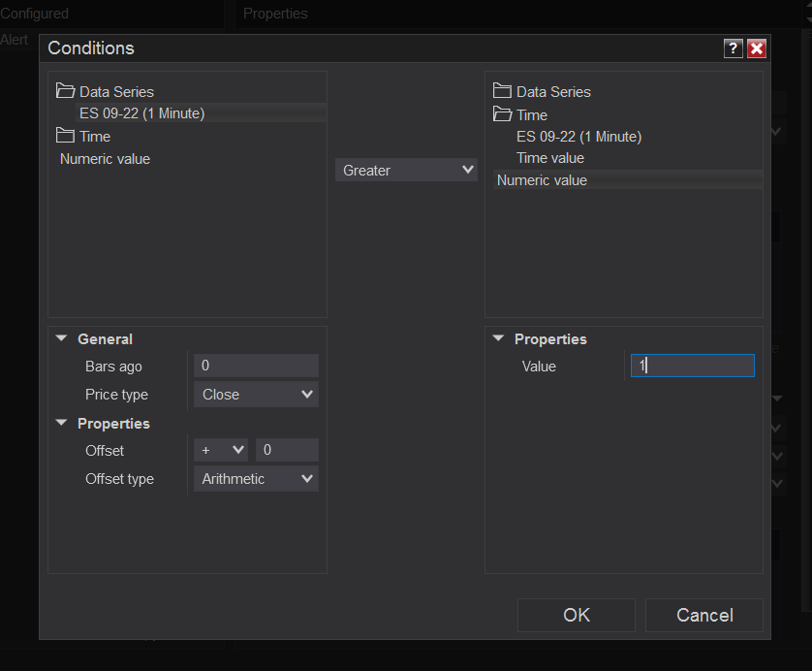812x671 pixels.
Task: Click the OK button
Action: [x=577, y=615]
